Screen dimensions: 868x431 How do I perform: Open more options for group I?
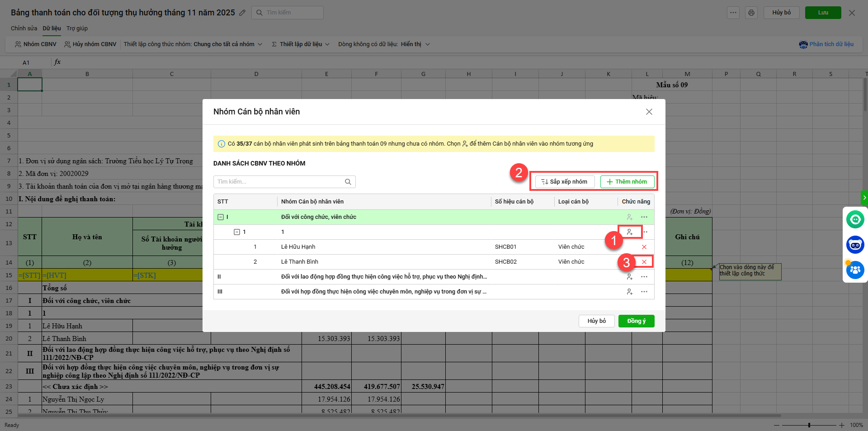click(644, 217)
